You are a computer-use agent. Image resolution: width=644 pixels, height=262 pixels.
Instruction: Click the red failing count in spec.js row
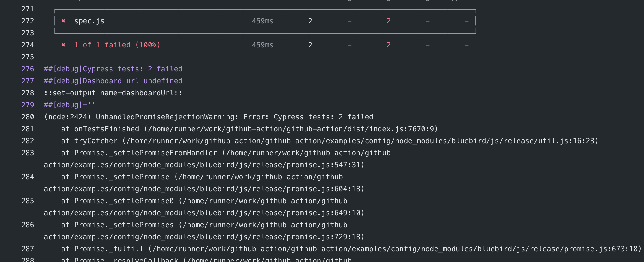click(x=389, y=21)
